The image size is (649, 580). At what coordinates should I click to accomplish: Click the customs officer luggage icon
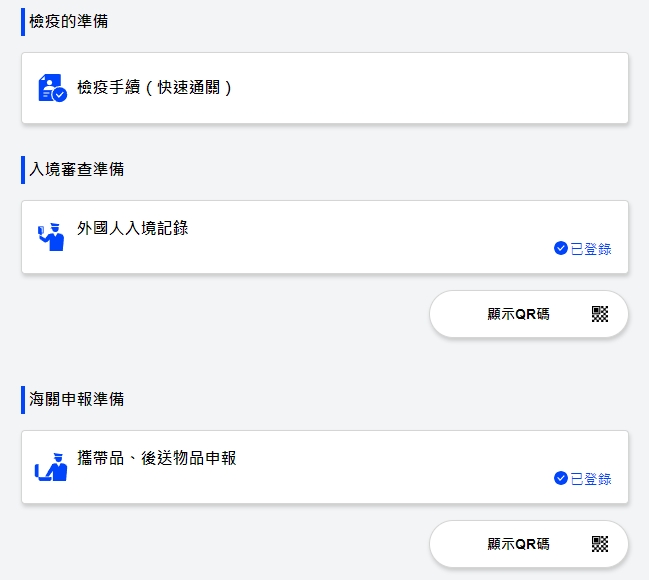[51, 467]
